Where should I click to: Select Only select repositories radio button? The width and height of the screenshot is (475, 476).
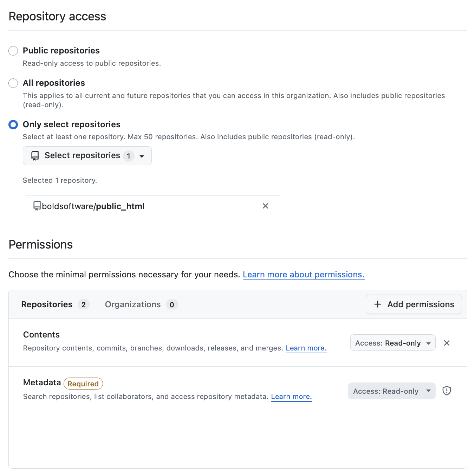13,125
